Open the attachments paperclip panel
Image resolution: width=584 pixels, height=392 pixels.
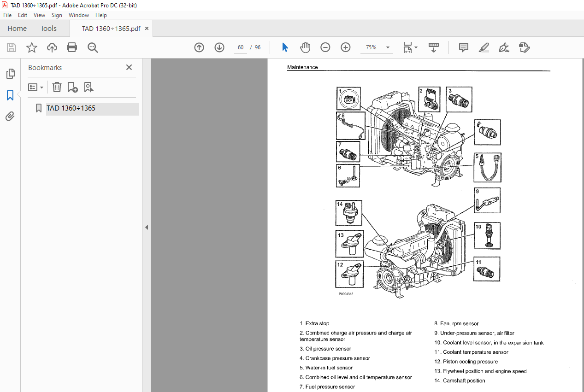click(x=10, y=117)
